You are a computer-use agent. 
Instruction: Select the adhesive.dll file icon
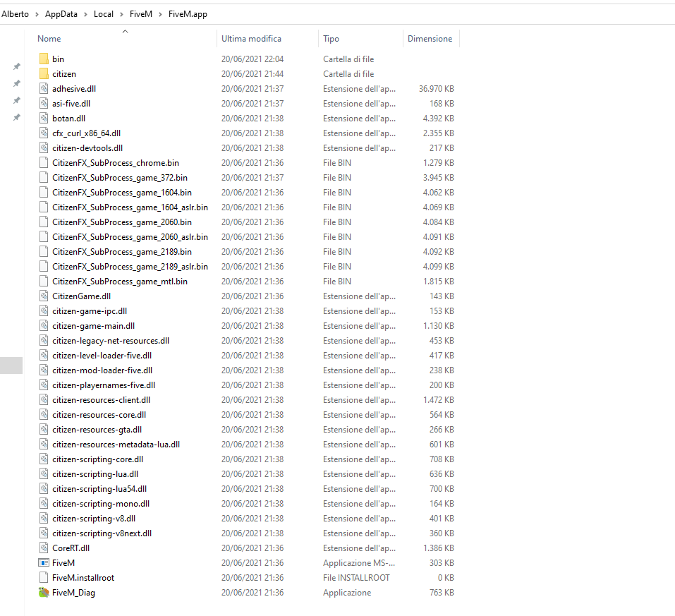pyautogui.click(x=42, y=88)
